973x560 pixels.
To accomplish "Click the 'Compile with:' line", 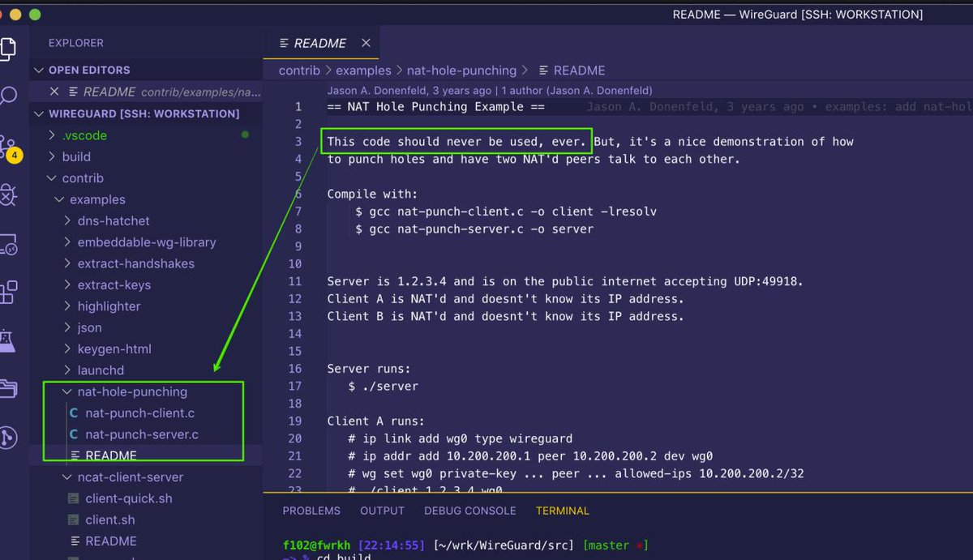I will click(372, 195).
